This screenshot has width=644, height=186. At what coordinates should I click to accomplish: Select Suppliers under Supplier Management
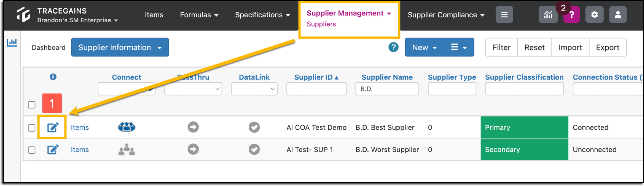point(321,24)
